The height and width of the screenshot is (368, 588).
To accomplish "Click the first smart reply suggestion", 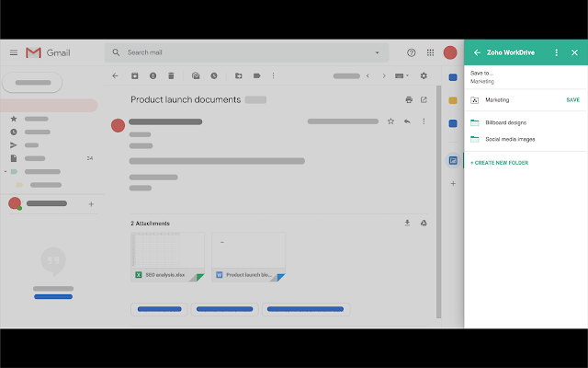I will pyautogui.click(x=159, y=309).
